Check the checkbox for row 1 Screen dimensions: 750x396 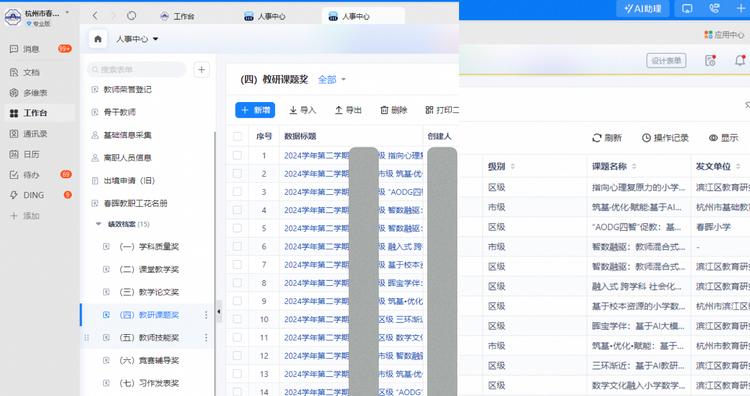point(237,155)
